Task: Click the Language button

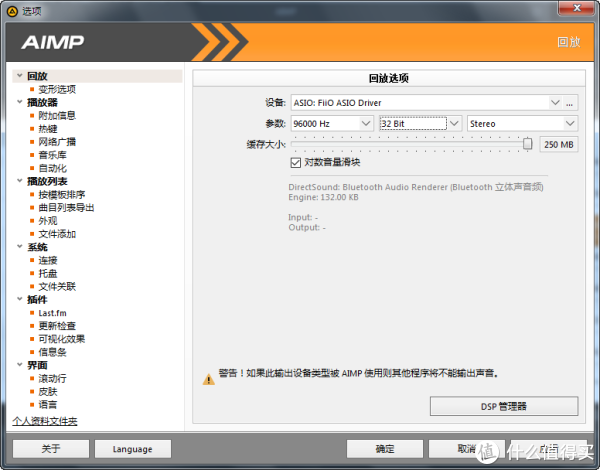Action: 133,449
